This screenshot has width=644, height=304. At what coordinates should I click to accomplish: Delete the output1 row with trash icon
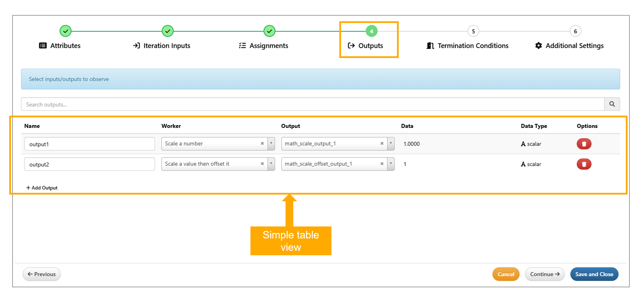584,144
